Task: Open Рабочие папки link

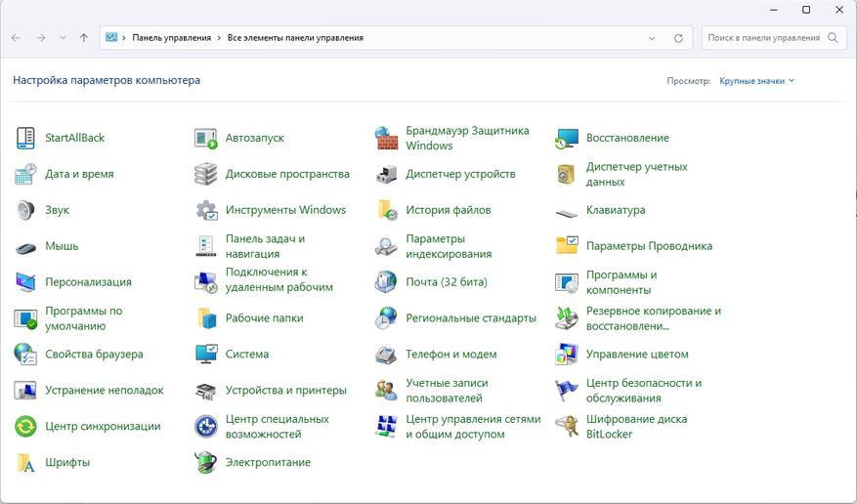Action: pos(265,318)
